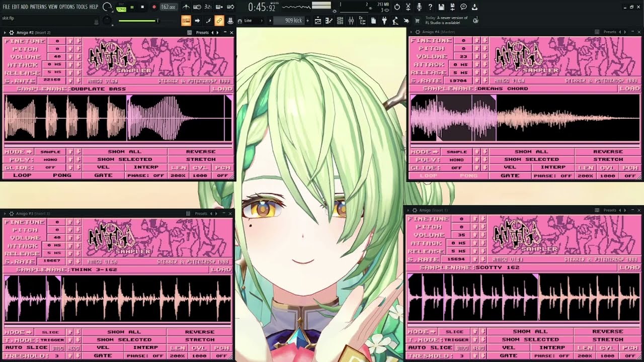The width and height of the screenshot is (644, 362).
Task: Open the chat bubble forum icon
Action: click(x=463, y=7)
